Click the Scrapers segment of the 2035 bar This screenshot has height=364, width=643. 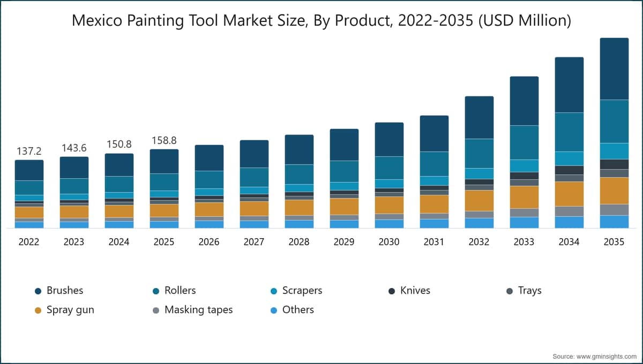tap(614, 151)
